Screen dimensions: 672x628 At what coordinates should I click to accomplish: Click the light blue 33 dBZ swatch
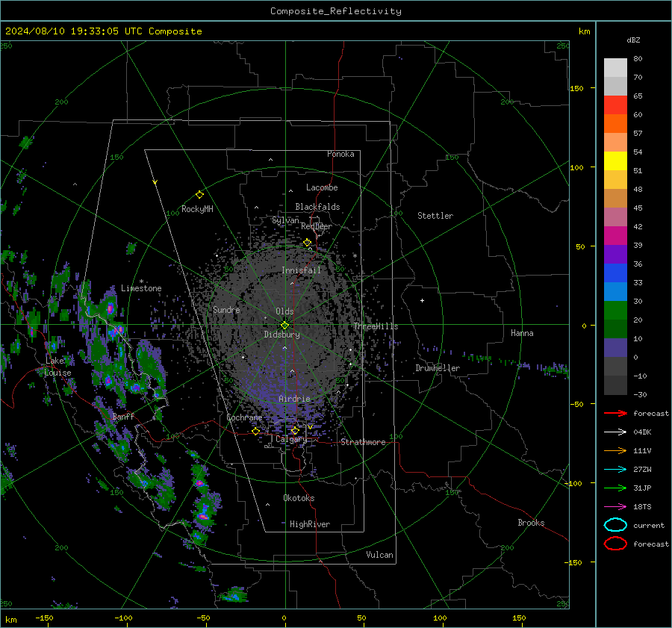point(615,291)
